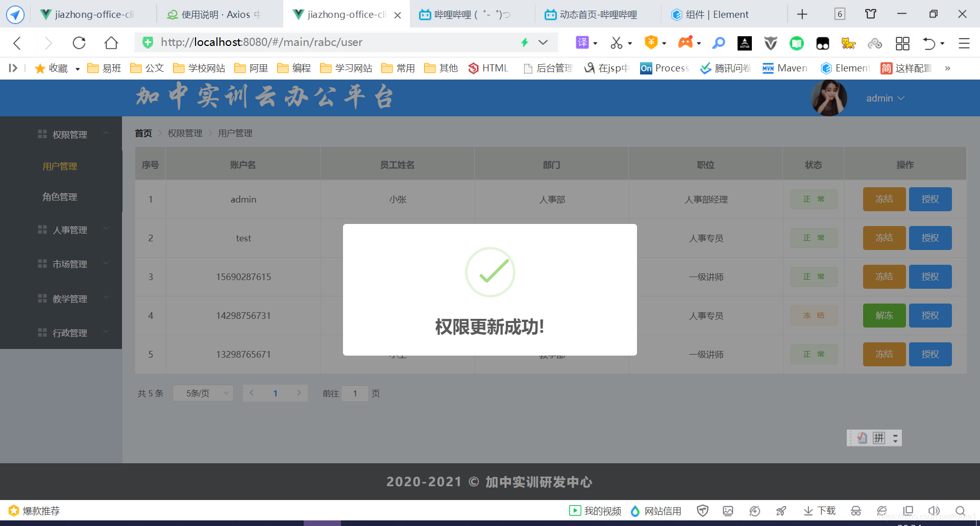Click the 我的视频 play icon
Screen dimensions: 980x526
click(x=575, y=511)
